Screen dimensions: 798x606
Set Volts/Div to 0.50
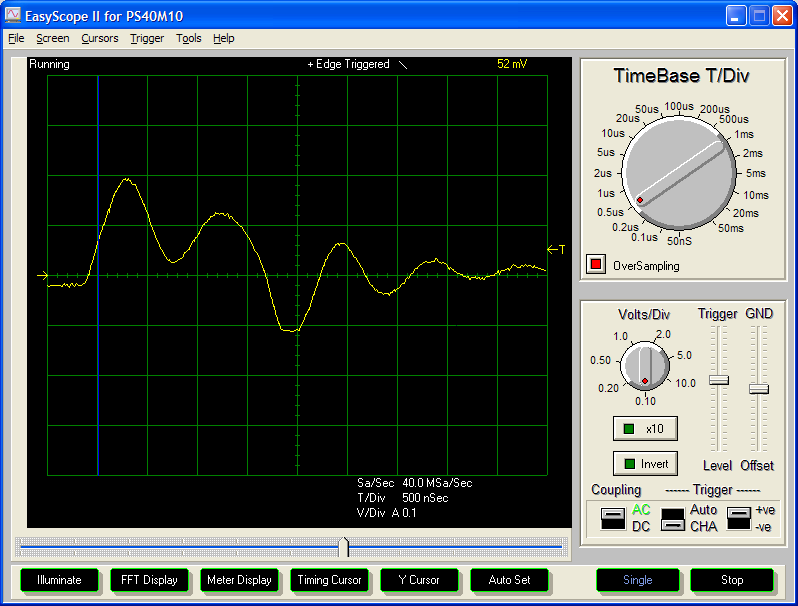click(x=600, y=360)
